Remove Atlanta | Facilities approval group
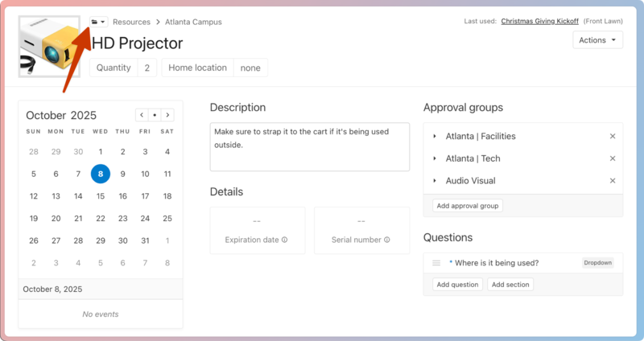 click(x=612, y=137)
